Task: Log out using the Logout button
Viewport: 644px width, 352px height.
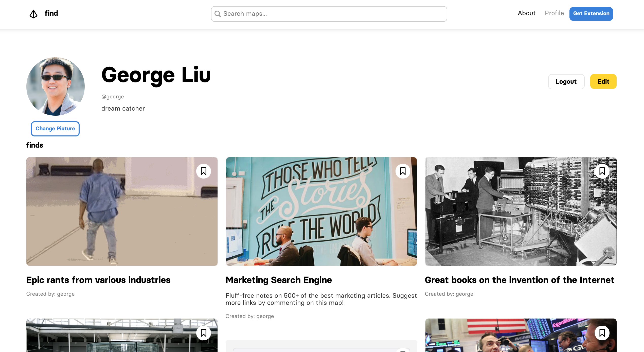Action: [x=566, y=81]
